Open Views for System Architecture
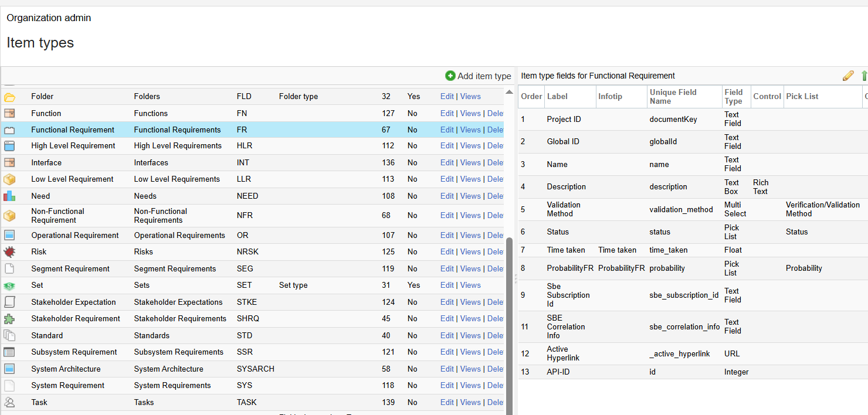The width and height of the screenshot is (868, 415). [470, 369]
